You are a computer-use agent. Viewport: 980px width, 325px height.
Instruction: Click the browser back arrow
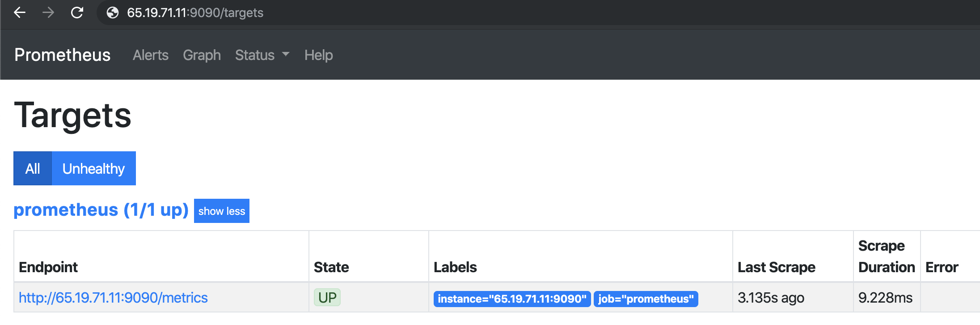tap(20, 13)
